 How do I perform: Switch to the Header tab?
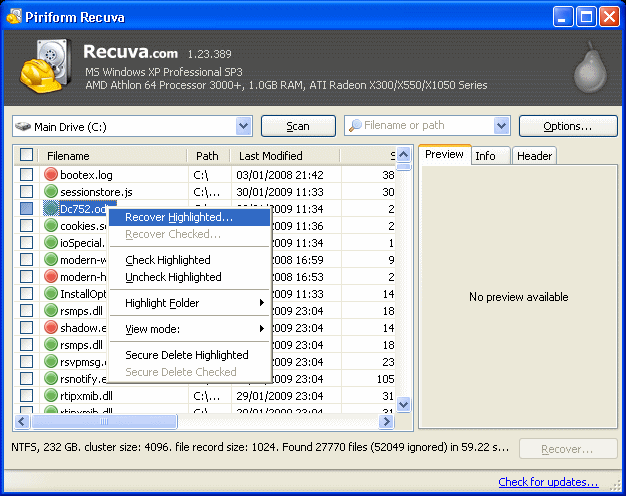pos(534,156)
